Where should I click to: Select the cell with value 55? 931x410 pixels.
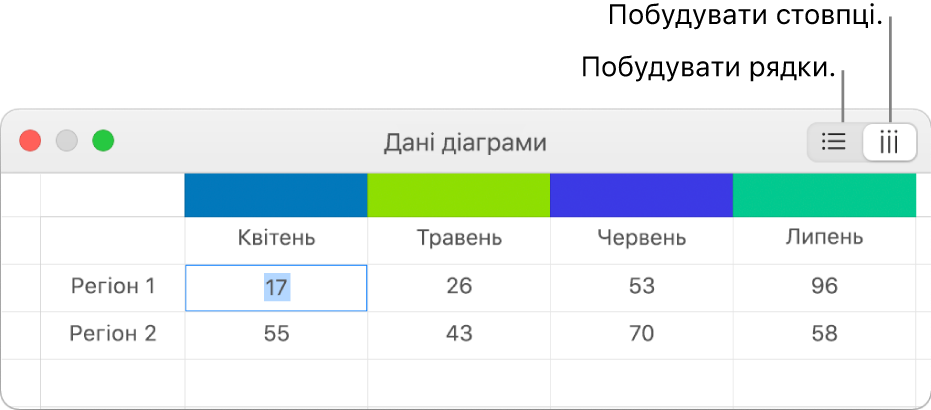276,335
